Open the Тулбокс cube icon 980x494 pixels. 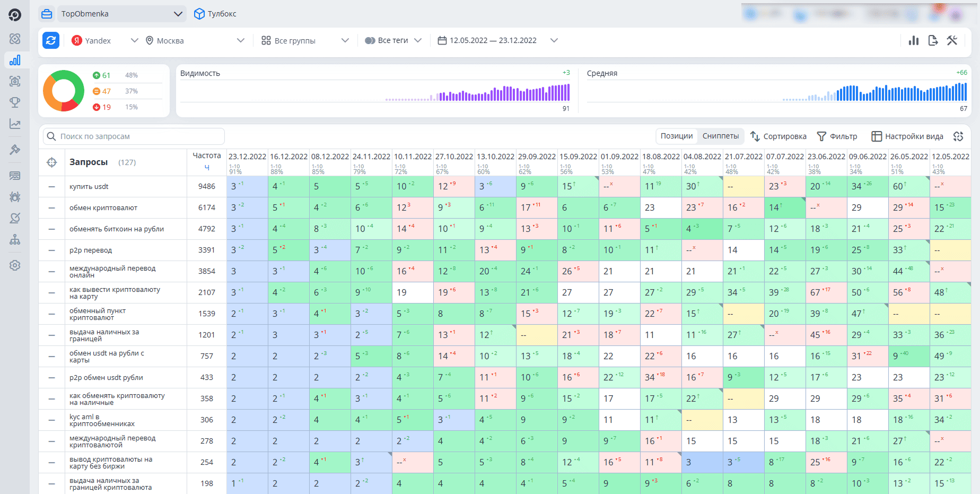pyautogui.click(x=199, y=14)
